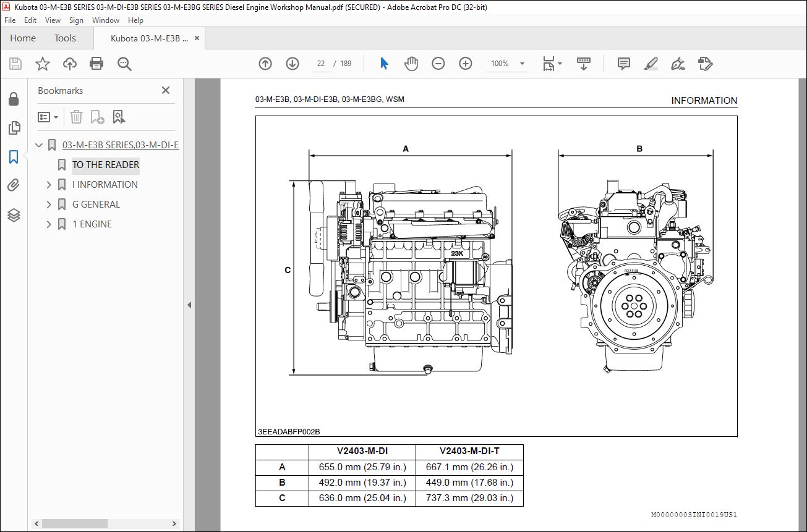Switch to the Home tab
The width and height of the screenshot is (807, 532).
point(23,38)
